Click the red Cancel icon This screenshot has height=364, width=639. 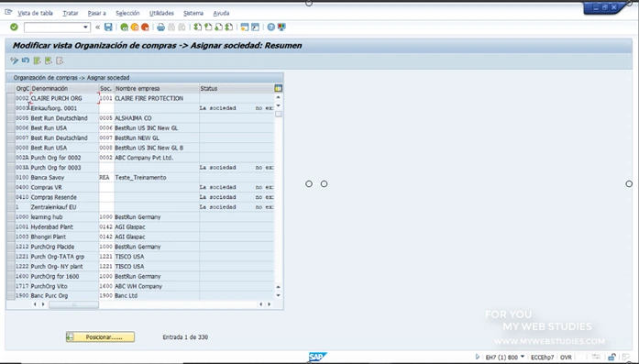pos(145,28)
